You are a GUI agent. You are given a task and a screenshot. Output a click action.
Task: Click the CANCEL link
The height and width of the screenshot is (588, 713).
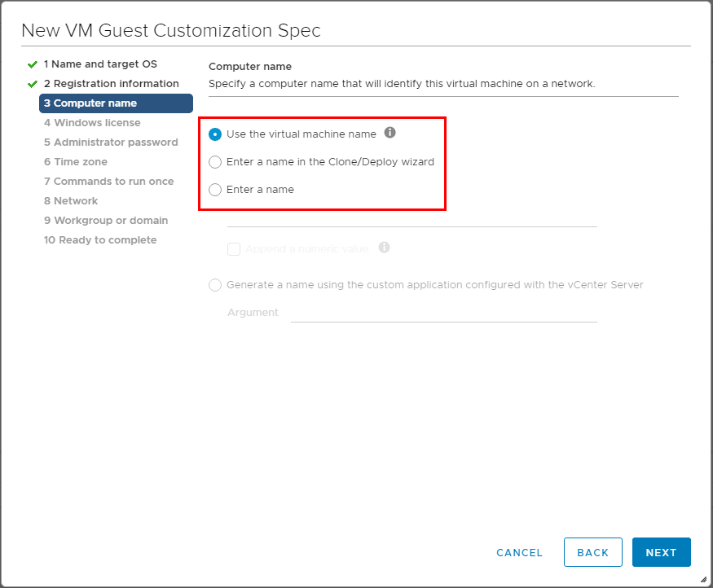coord(519,552)
